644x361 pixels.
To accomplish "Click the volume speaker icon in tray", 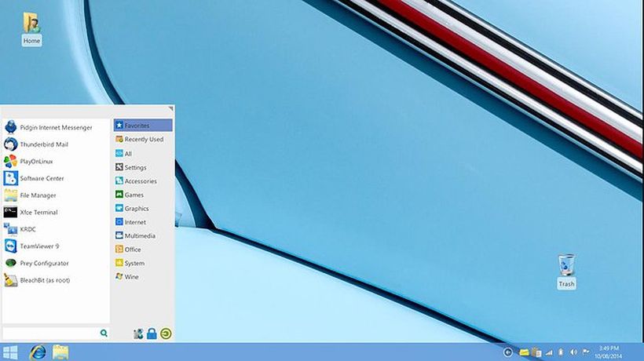I will pyautogui.click(x=573, y=352).
